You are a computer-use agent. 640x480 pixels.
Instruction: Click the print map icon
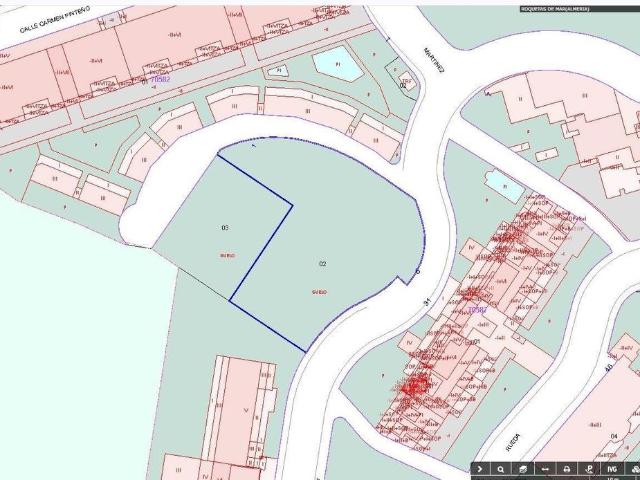click(567, 469)
